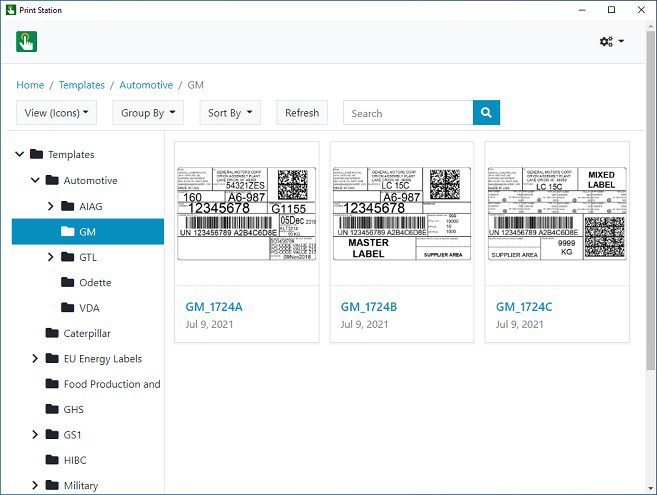
Task: Select GM_1724C mixed label thumbnail
Action: (557, 214)
